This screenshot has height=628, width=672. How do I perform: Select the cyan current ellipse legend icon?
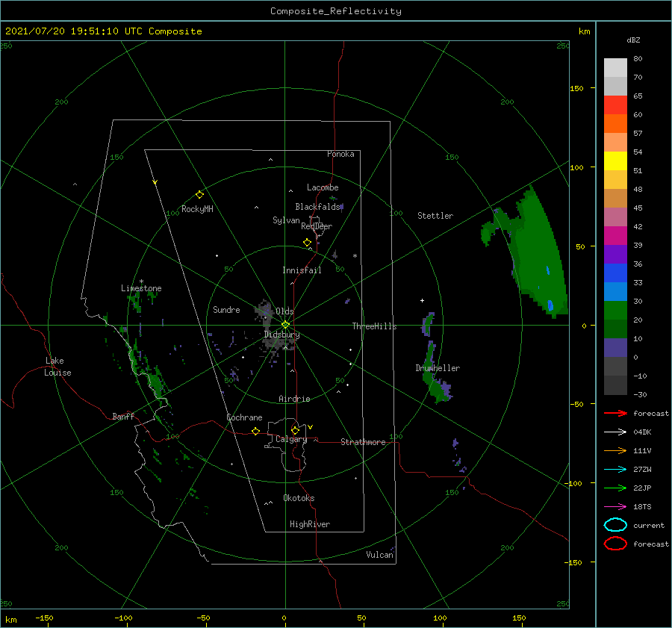pos(615,525)
